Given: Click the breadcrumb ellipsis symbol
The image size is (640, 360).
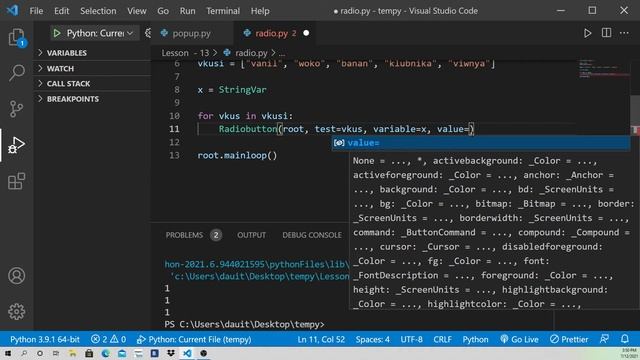Looking at the screenshot, I should point(282,53).
